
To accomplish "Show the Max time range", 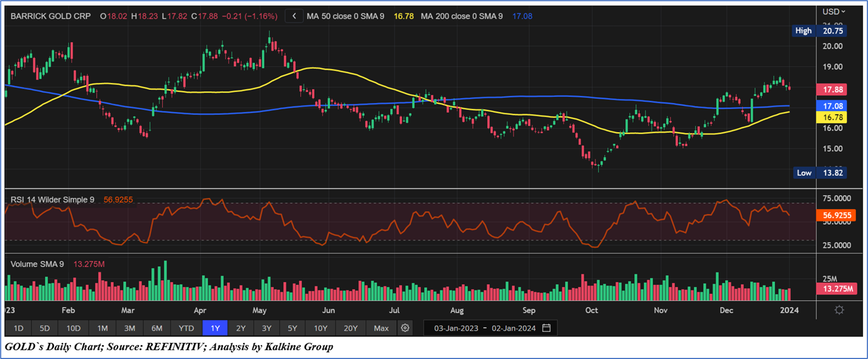I will pyautogui.click(x=381, y=328).
